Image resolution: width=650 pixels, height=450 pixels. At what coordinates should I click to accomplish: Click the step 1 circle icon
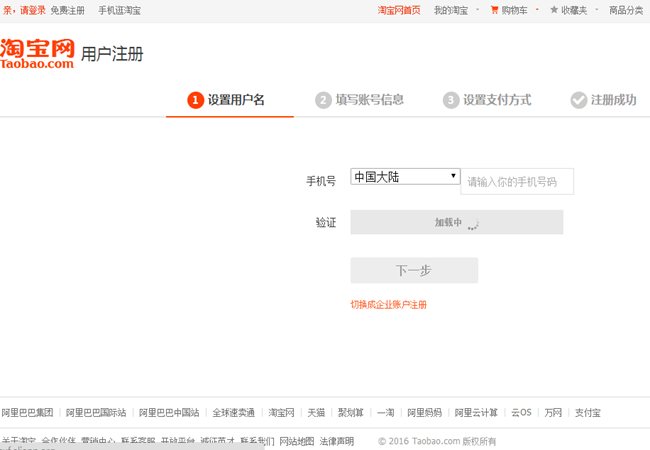[195, 100]
